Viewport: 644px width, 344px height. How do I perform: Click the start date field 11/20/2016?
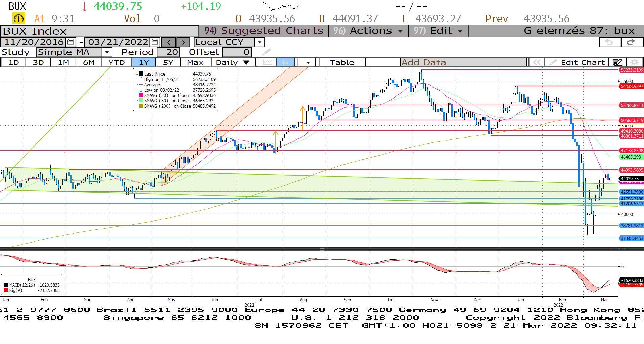pos(34,42)
